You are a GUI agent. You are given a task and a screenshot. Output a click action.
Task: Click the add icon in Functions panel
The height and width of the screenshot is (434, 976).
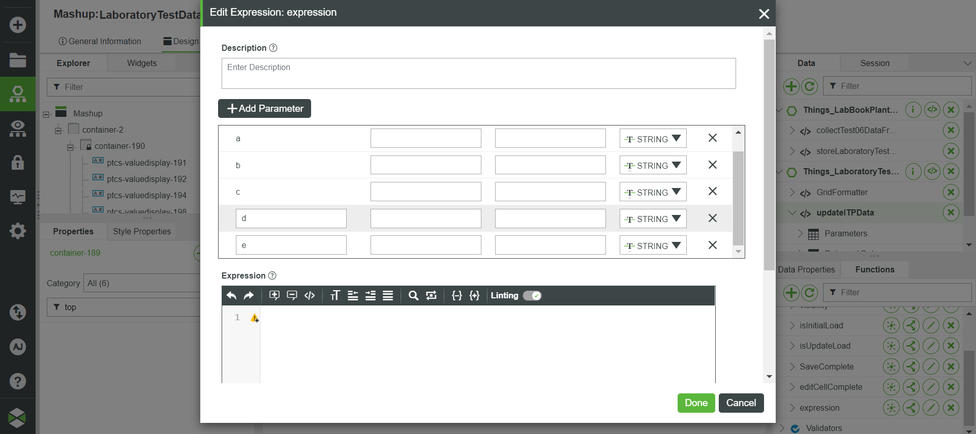pyautogui.click(x=791, y=292)
